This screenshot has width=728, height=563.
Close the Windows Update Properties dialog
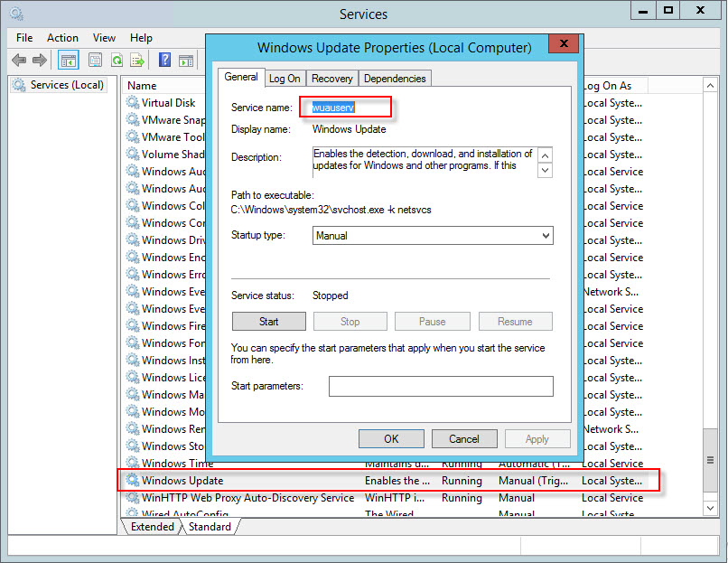(x=565, y=43)
